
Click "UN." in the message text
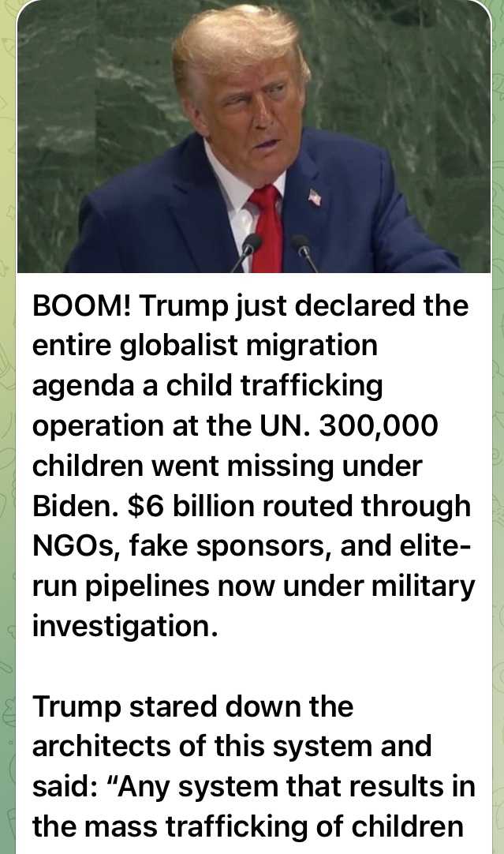click(x=286, y=426)
